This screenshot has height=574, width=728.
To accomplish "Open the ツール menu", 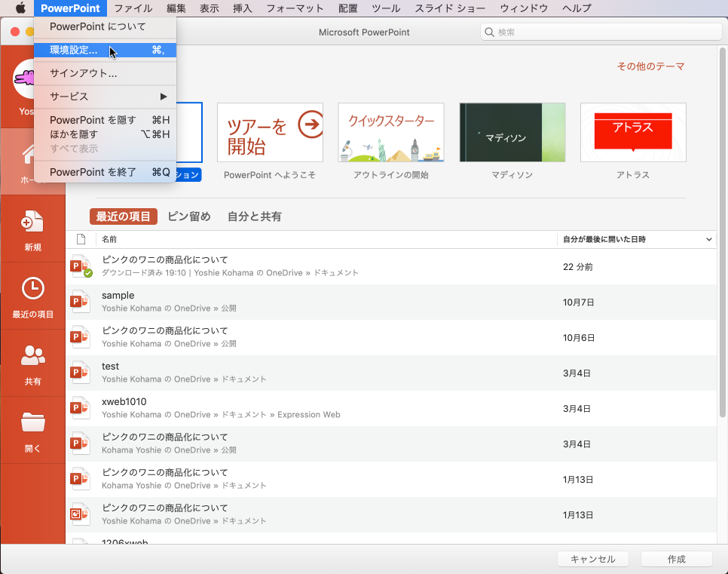I will pos(386,8).
